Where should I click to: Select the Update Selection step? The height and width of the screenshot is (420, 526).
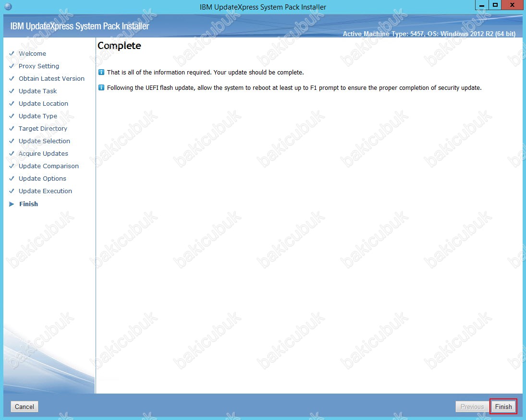coord(44,141)
